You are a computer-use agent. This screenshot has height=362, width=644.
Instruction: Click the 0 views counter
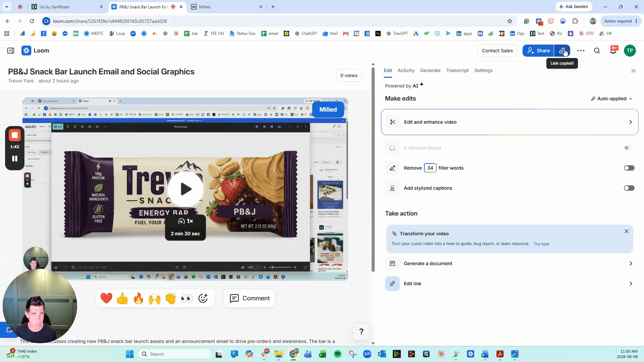tap(349, 75)
